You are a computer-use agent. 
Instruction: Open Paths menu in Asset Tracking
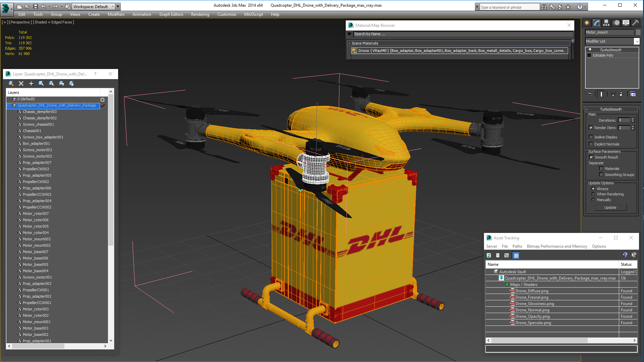tap(517, 246)
